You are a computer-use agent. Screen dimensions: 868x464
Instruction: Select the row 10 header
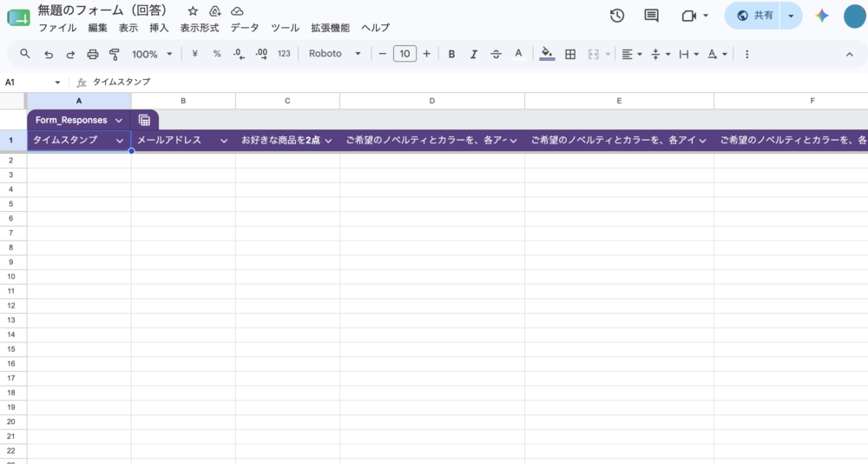click(x=11, y=276)
